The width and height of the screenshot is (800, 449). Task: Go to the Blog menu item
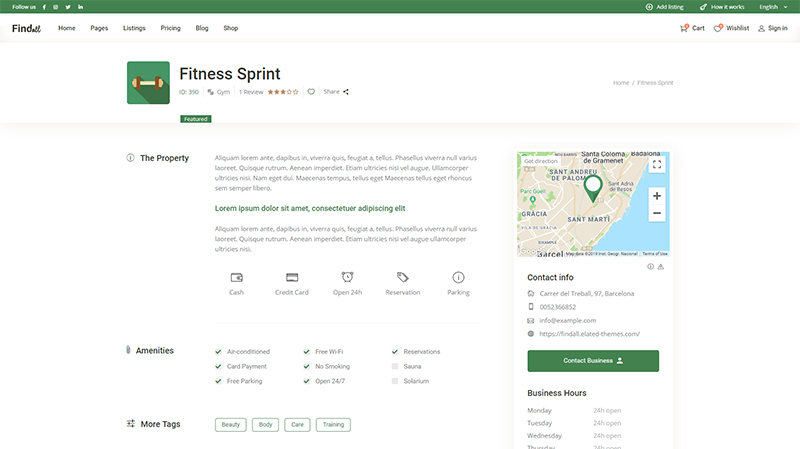(202, 28)
